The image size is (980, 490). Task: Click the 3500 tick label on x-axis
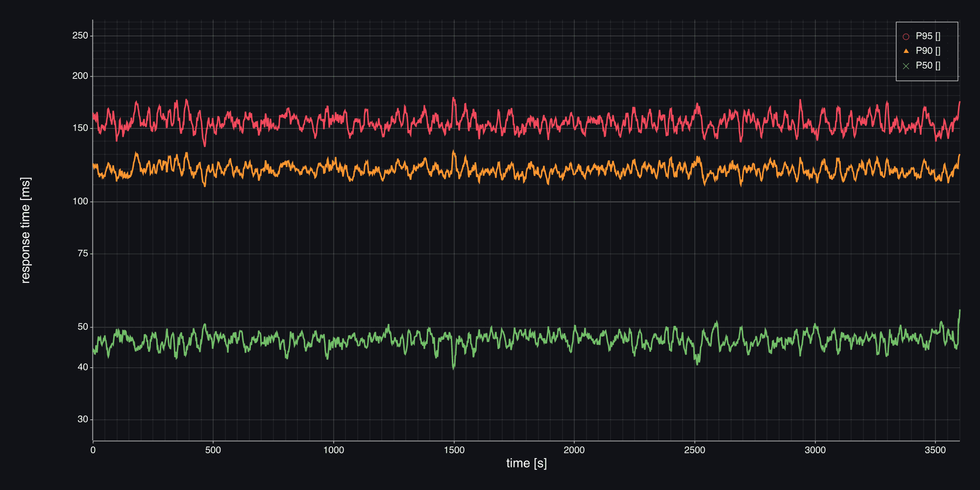[935, 450]
